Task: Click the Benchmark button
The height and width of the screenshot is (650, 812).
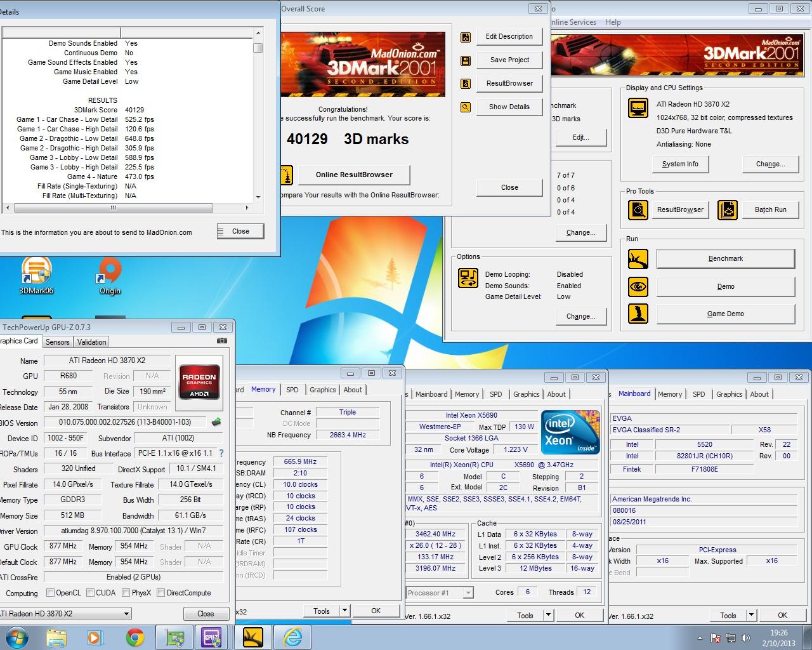Action: coord(725,259)
